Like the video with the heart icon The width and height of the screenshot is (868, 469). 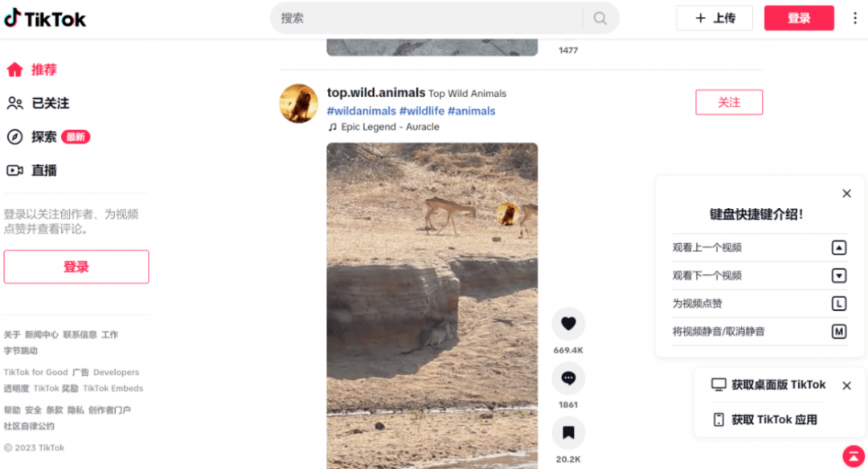pos(568,324)
